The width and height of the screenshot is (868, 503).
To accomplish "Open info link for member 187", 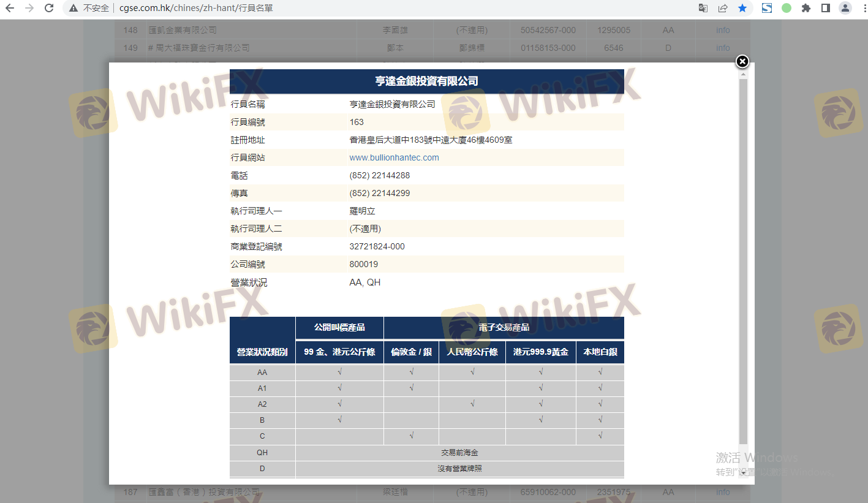I will (723, 492).
